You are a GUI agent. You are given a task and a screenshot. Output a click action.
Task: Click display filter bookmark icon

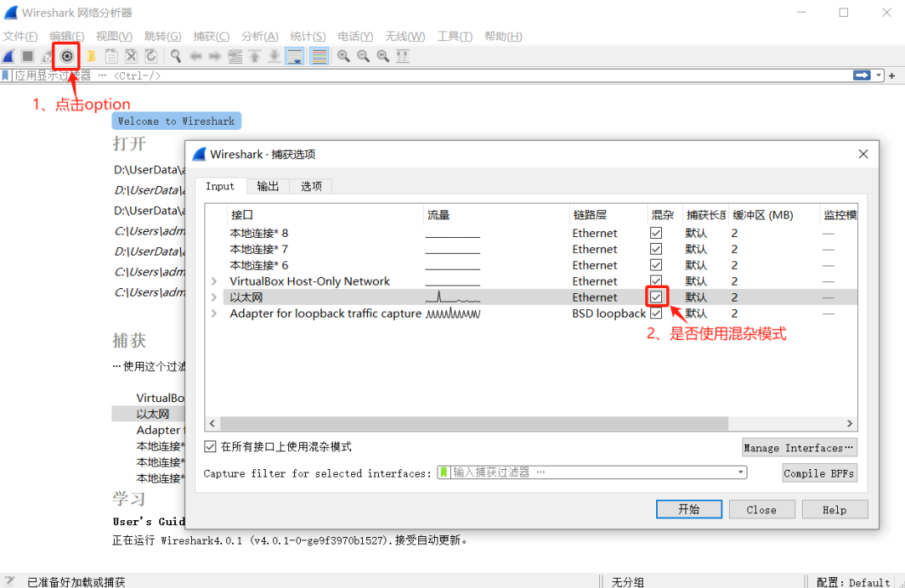5,75
